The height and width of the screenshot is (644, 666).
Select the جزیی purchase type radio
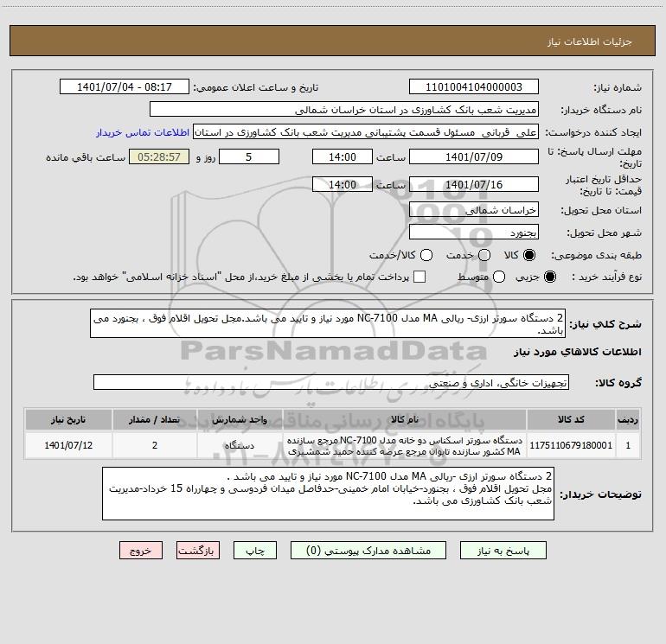[x=550, y=277]
